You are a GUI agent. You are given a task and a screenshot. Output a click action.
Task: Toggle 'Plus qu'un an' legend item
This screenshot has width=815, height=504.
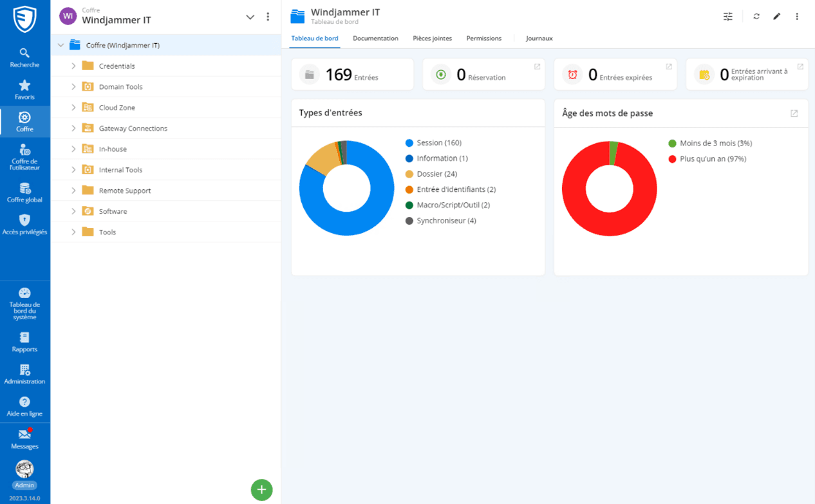coord(713,159)
